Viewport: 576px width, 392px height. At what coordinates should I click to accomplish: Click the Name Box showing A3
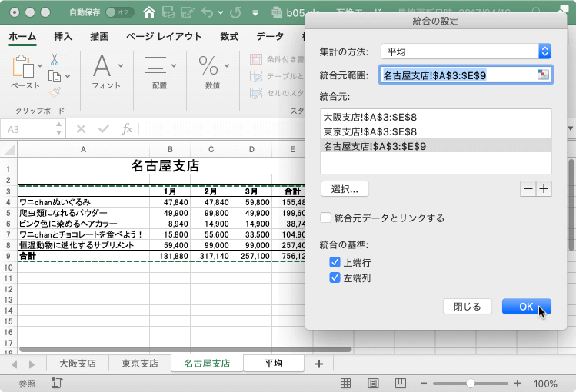(28, 129)
